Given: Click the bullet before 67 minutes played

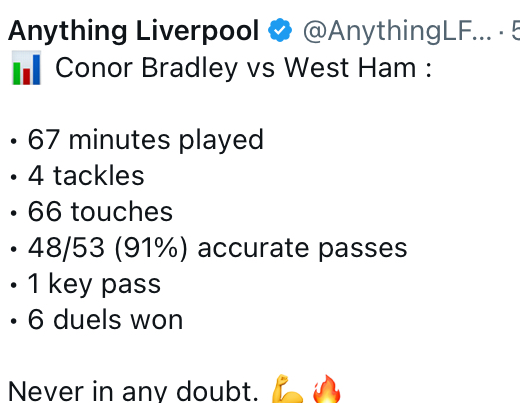Looking at the screenshot, I should pos(13,141).
